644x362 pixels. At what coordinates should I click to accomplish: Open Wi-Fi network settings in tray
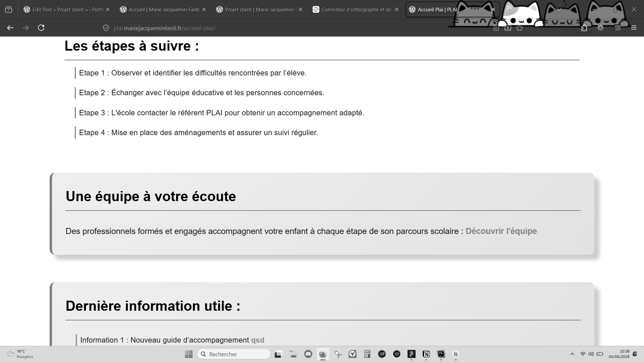(583, 354)
